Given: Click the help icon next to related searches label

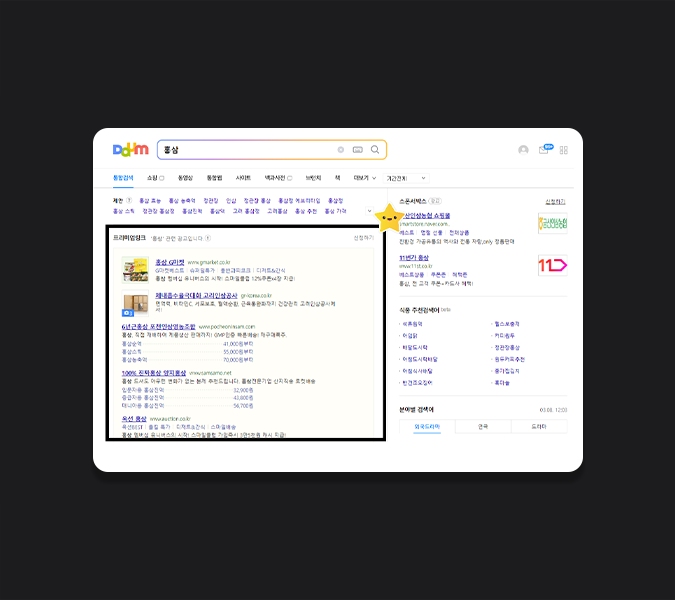Looking at the screenshot, I should (129, 201).
